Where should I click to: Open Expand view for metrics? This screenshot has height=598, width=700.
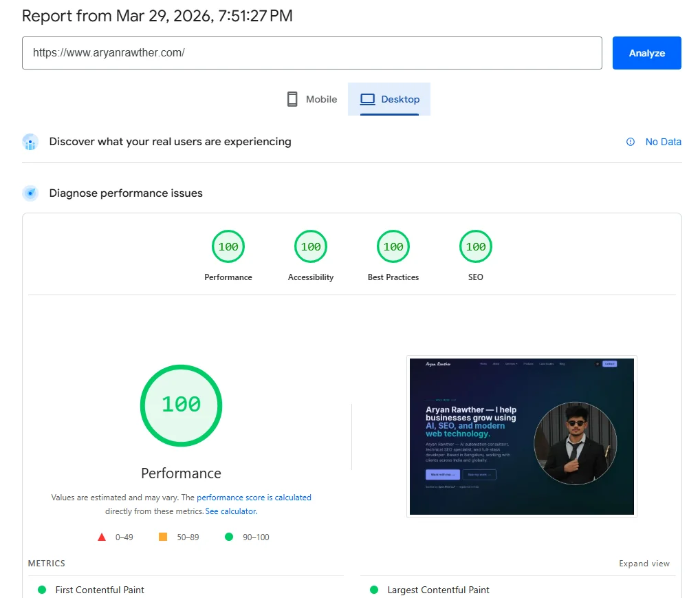pyautogui.click(x=644, y=563)
